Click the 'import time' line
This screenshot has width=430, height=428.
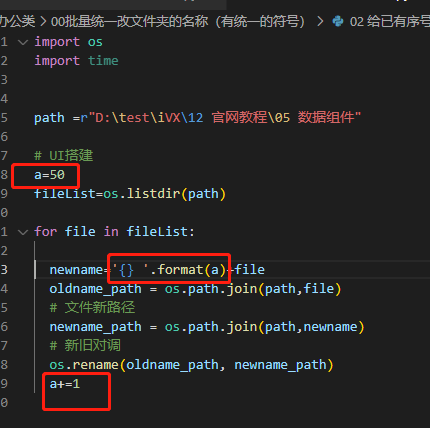pyautogui.click(x=76, y=61)
